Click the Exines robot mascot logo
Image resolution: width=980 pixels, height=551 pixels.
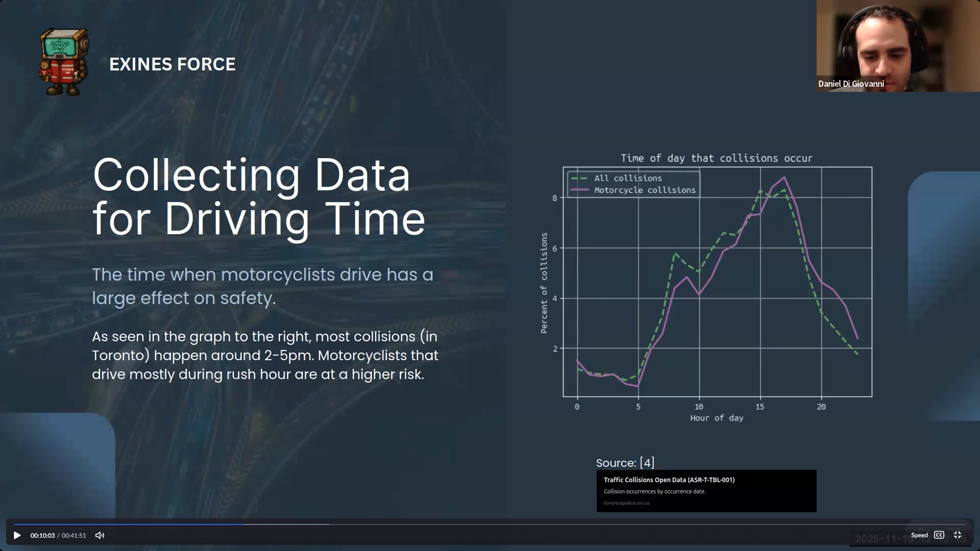click(x=64, y=62)
